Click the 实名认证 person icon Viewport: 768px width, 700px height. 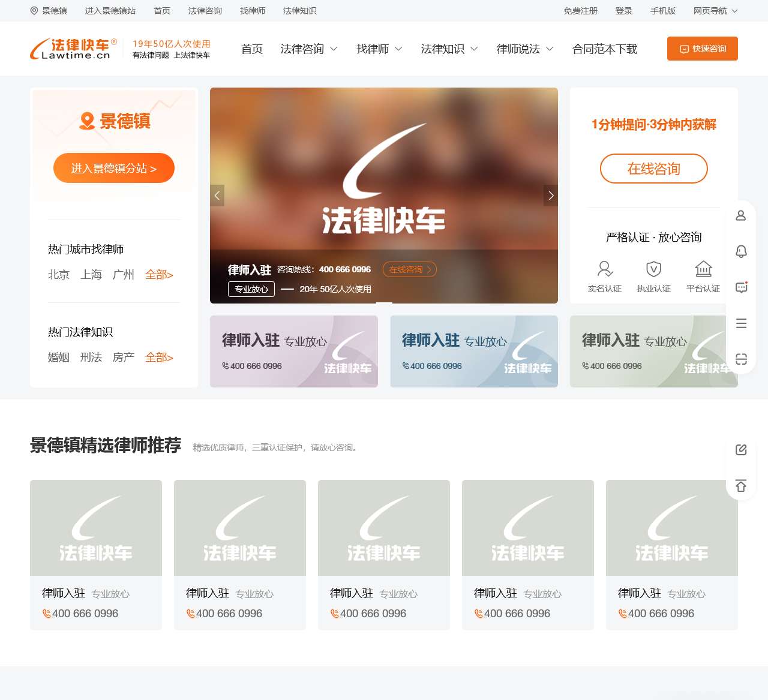tap(605, 269)
